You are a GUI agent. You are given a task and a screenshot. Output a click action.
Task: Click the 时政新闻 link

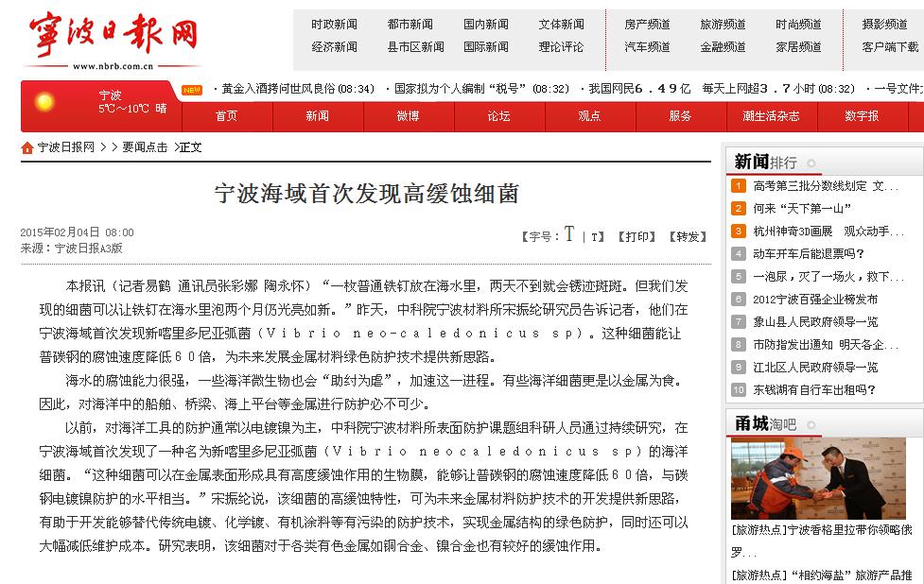[x=334, y=25]
